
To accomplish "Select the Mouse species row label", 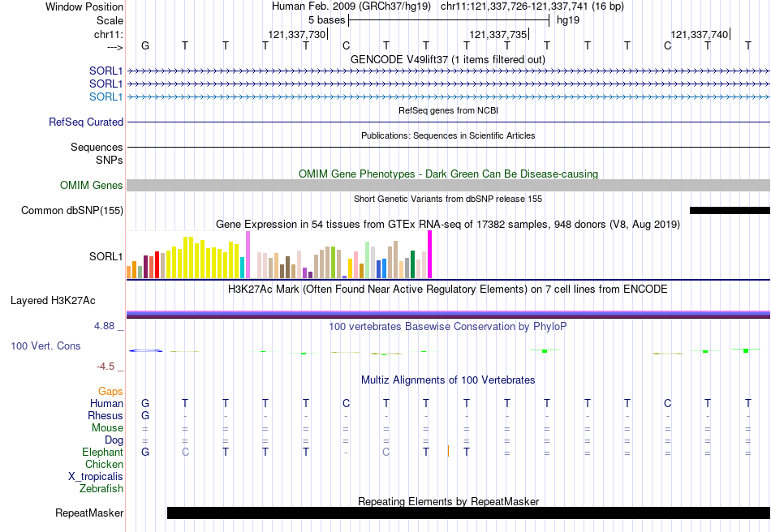I will pos(107,428).
